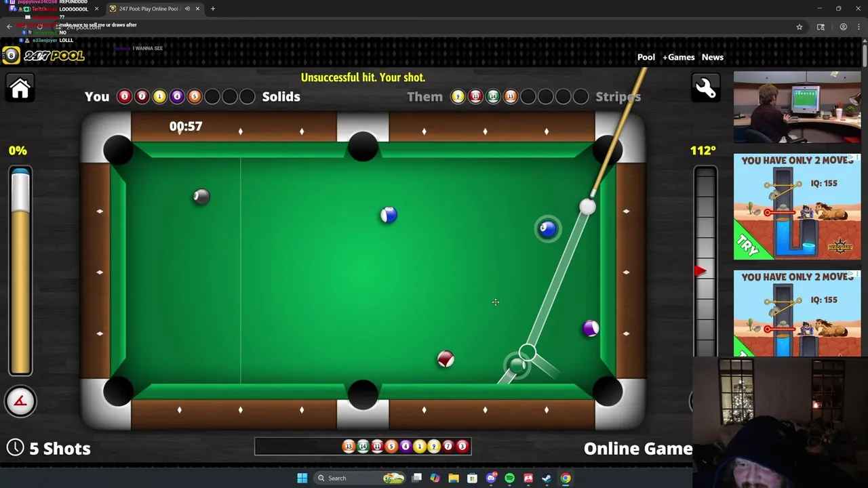
Task: Click ball 13 in the pocketed rack
Action: point(349,446)
